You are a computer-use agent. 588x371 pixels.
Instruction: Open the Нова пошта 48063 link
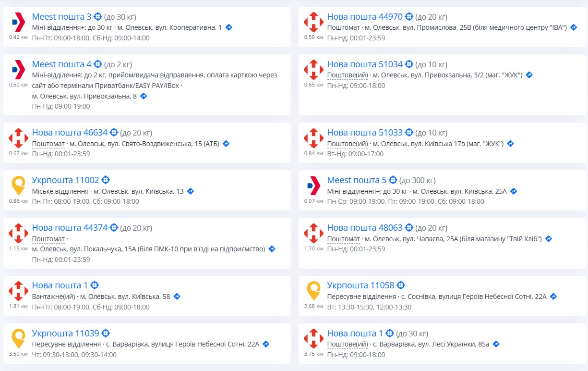(365, 228)
